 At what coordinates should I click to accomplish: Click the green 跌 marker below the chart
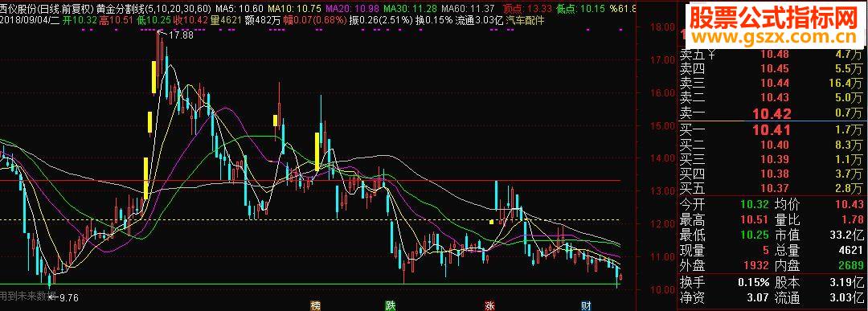click(391, 305)
